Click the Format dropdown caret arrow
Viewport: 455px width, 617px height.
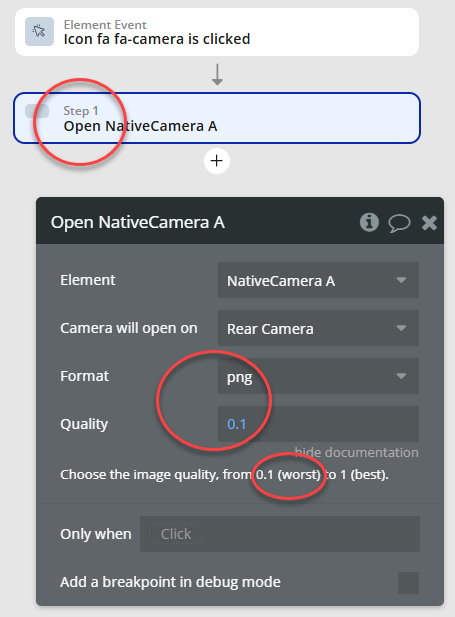(401, 376)
